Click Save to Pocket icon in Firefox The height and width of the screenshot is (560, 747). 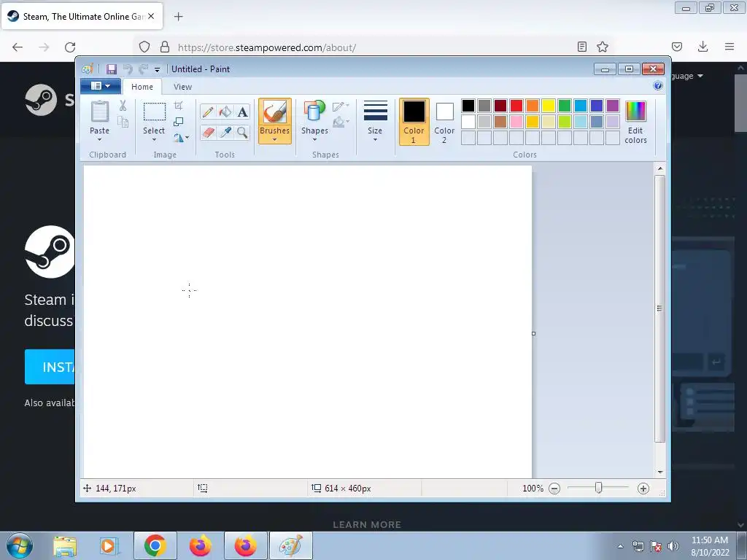pos(676,47)
